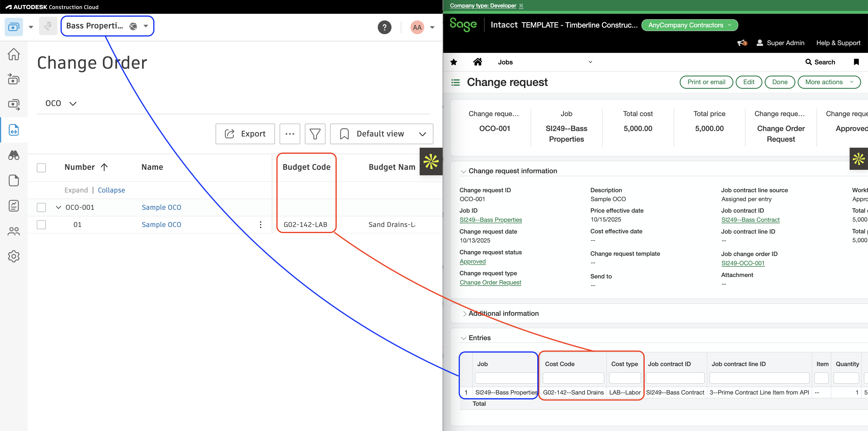868x431 pixels.
Task: Follow the SI249--Bass Properties job link
Action: 491,220
